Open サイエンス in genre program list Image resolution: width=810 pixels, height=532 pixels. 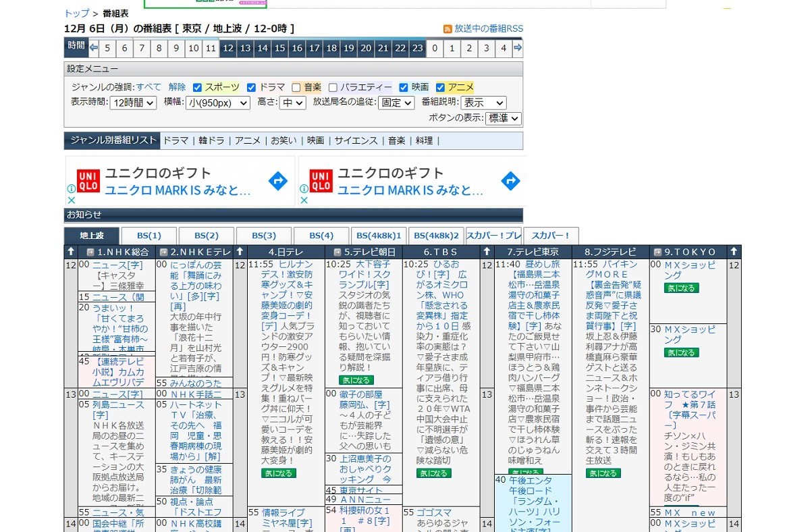click(x=356, y=140)
